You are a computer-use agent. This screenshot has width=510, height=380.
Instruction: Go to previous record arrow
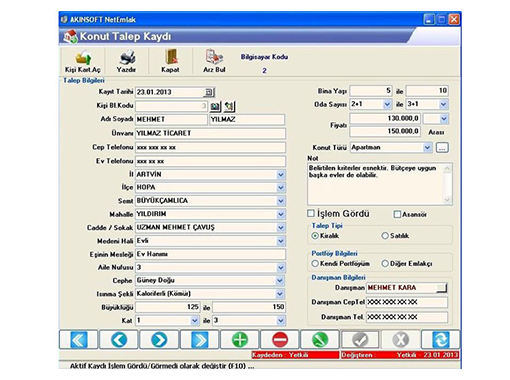coord(119,340)
